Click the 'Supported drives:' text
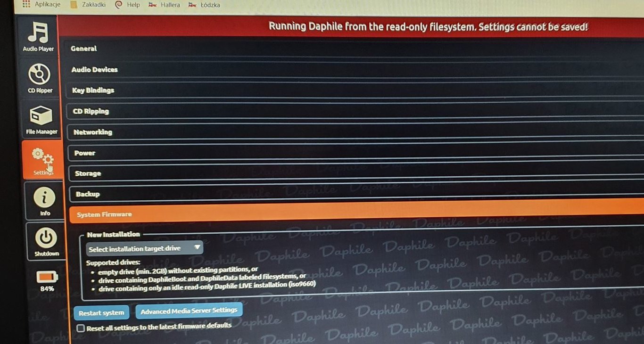This screenshot has height=344, width=644. (113, 262)
